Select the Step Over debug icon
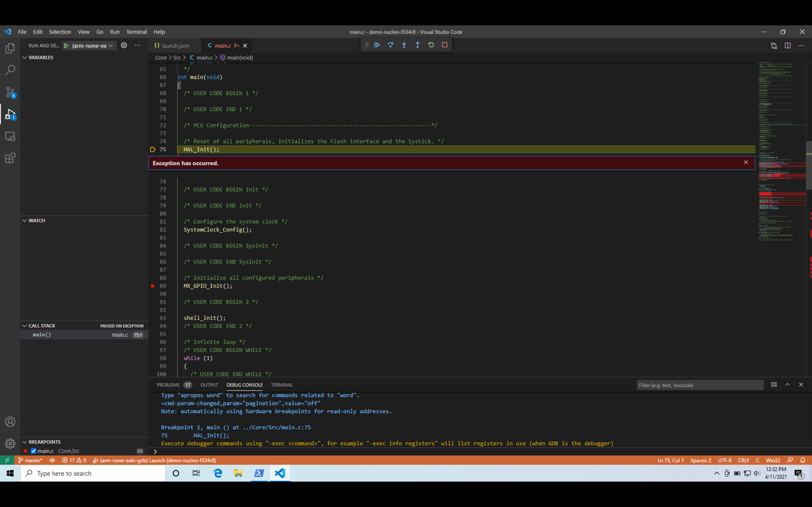The width and height of the screenshot is (812, 507). coord(391,45)
